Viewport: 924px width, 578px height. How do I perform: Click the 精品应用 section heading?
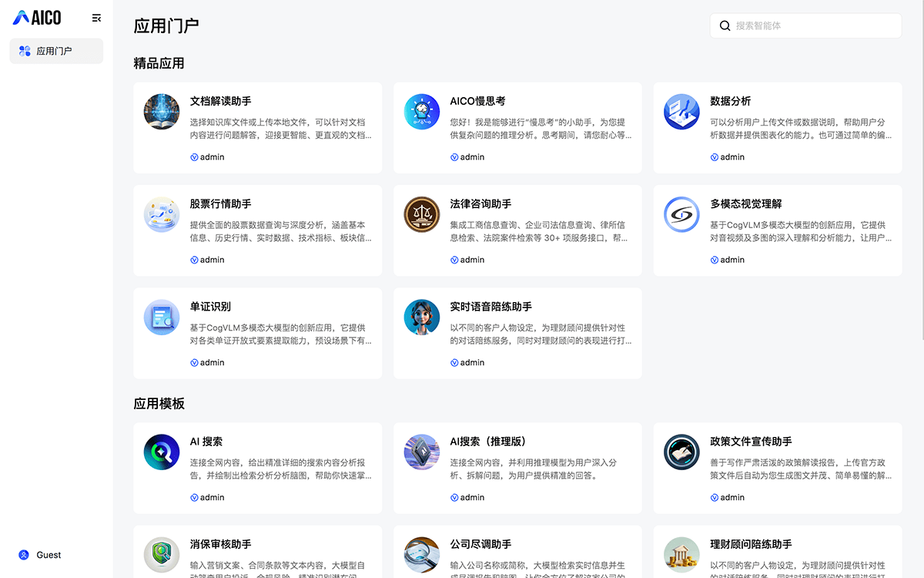click(x=159, y=63)
